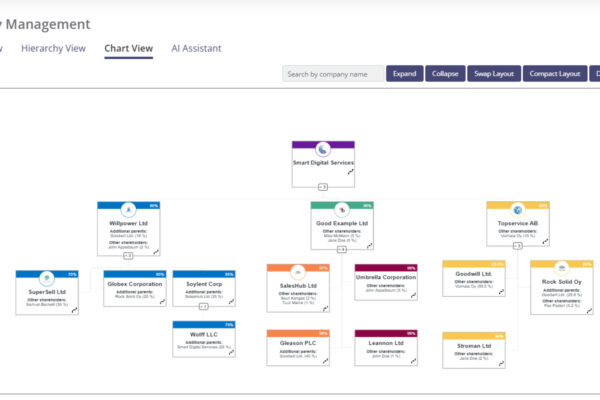Click the Good Example Ltd logo avatar
This screenshot has width=600, height=400.
click(x=342, y=209)
